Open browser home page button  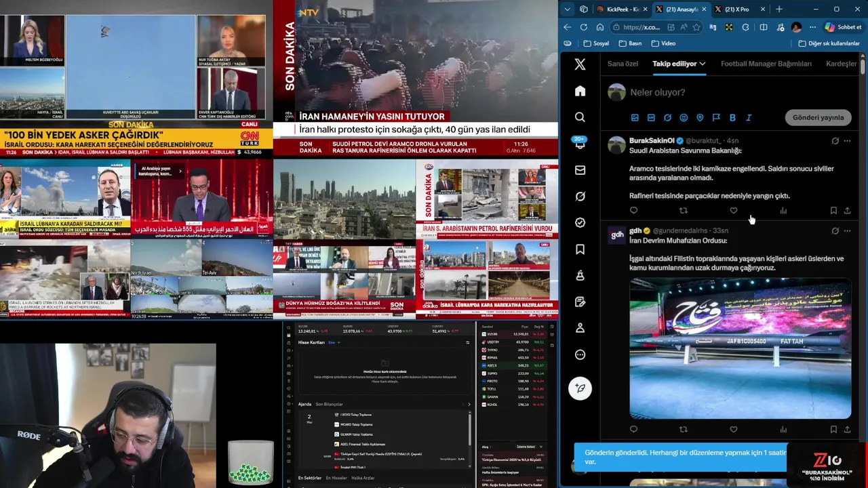pyautogui.click(x=599, y=27)
